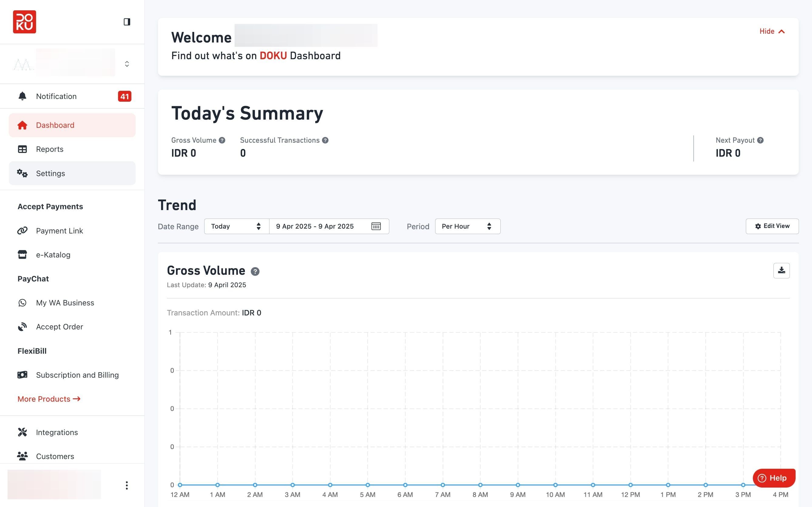Open the Help chat button
812x507 pixels.
(x=773, y=478)
